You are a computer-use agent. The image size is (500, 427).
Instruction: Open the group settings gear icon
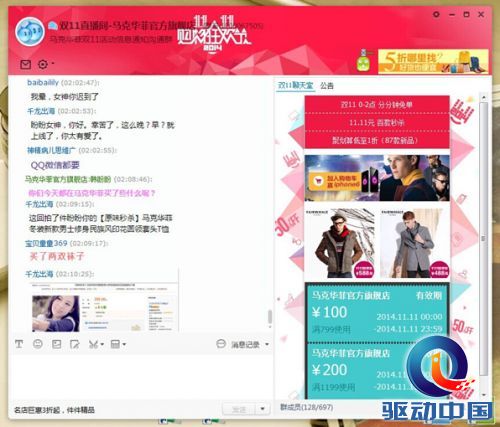coord(43,64)
